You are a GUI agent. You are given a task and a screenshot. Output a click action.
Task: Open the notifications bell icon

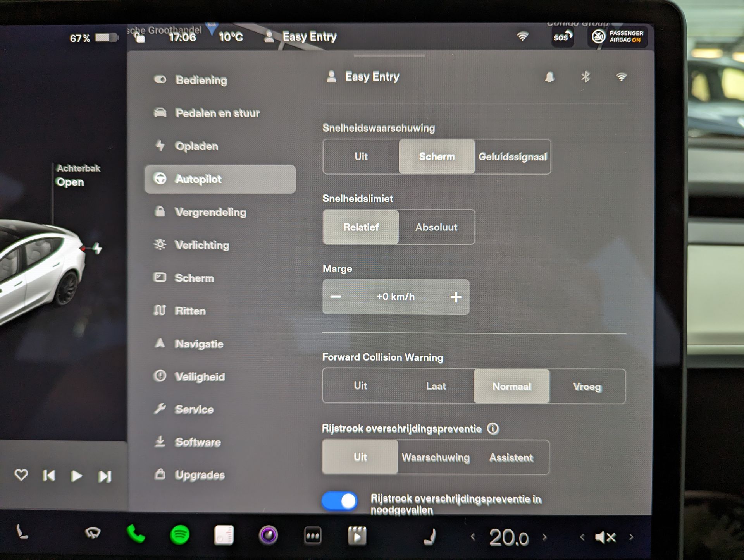coord(549,77)
